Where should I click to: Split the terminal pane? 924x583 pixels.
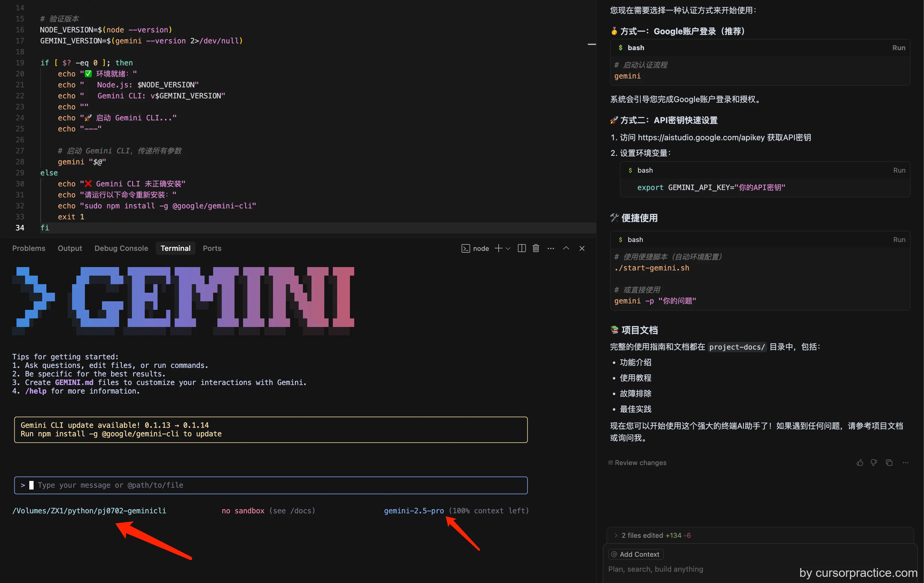522,248
